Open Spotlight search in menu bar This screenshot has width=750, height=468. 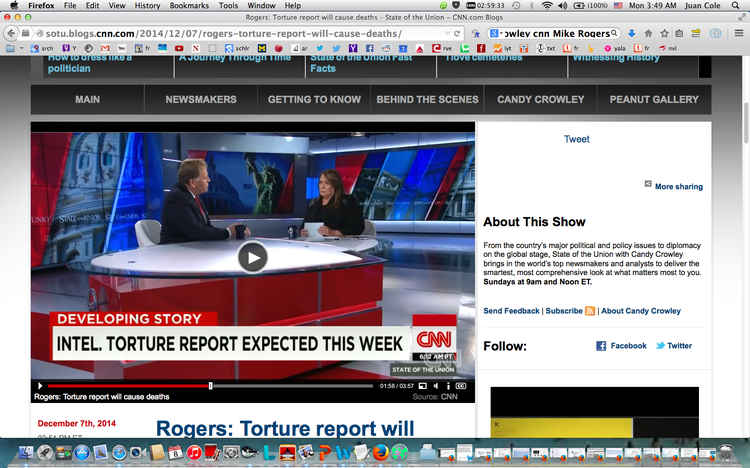point(736,6)
